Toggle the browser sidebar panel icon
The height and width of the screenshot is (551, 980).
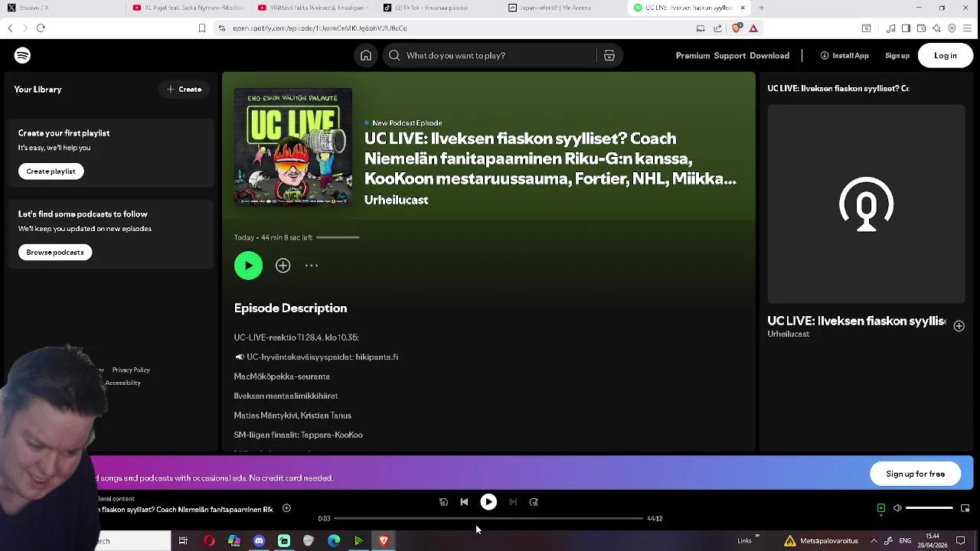[906, 28]
